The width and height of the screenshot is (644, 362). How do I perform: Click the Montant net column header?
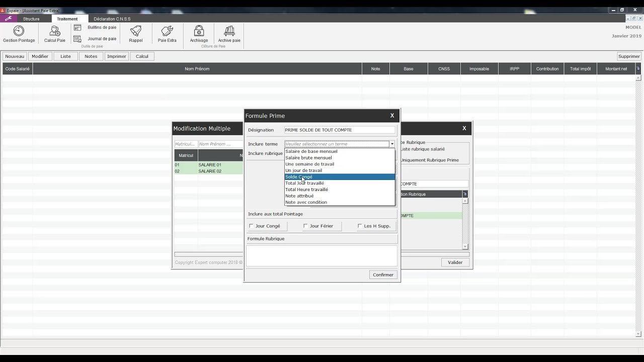coord(616,69)
